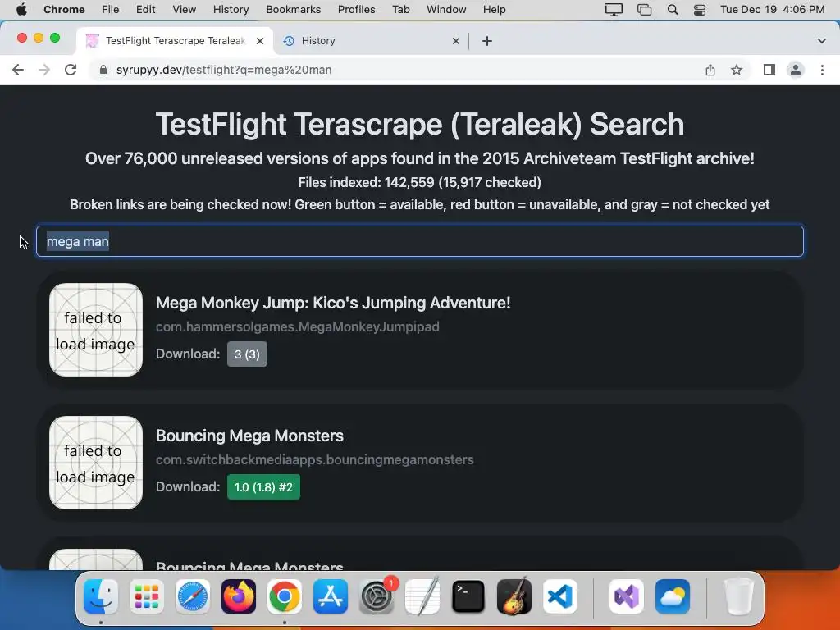Click Bouncing Mega Monsters app icon thumbnail
This screenshot has width=840, height=630.
(x=96, y=463)
